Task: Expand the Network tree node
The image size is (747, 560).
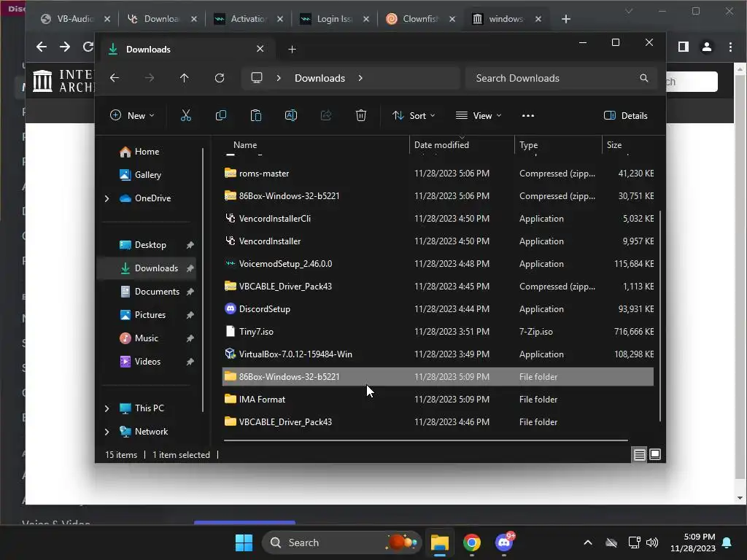Action: click(x=107, y=432)
